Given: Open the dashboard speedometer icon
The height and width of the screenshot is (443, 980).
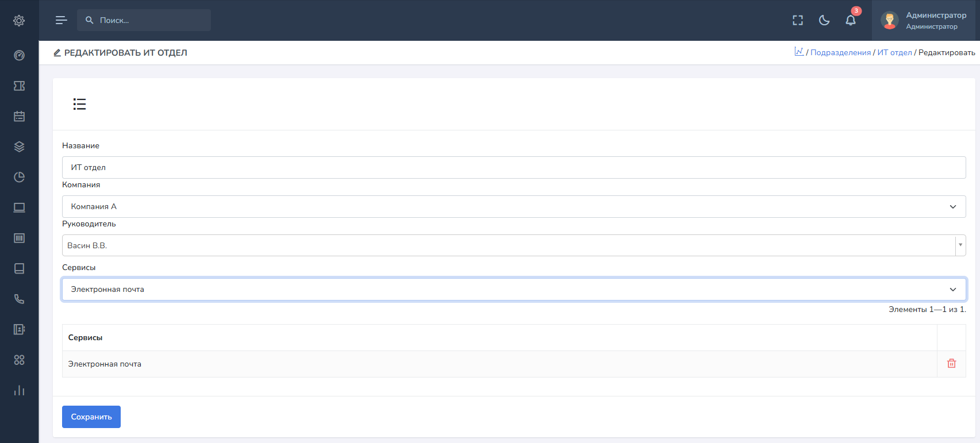Looking at the screenshot, I should [x=19, y=55].
